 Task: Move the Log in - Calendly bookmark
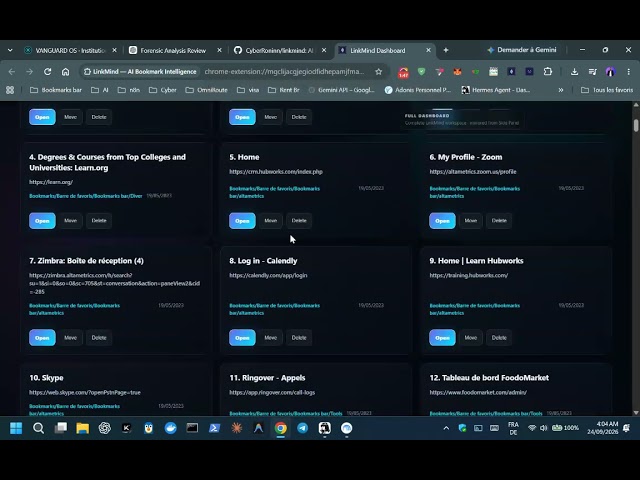coord(270,338)
